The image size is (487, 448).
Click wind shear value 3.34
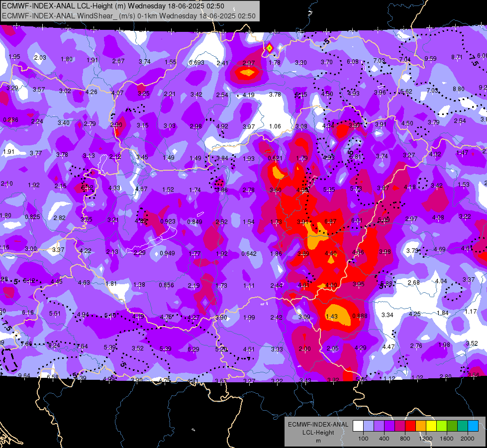coord(388,315)
